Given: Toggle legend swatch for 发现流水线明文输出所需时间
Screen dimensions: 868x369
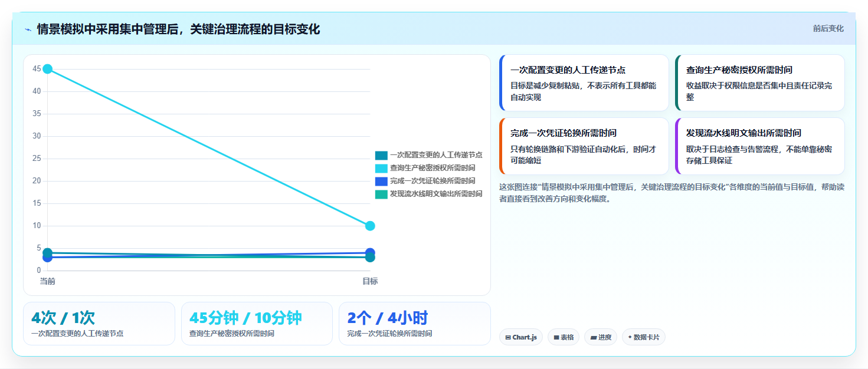Looking at the screenshot, I should (381, 194).
